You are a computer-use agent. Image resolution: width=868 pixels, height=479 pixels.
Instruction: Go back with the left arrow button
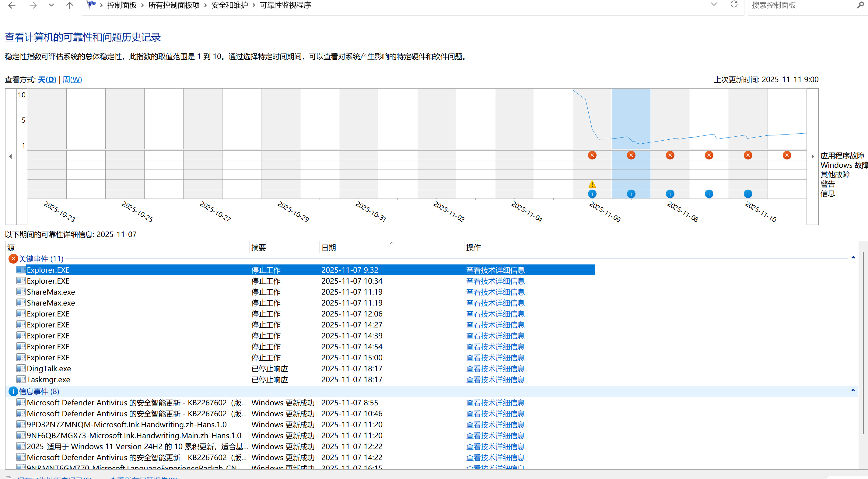(12, 5)
